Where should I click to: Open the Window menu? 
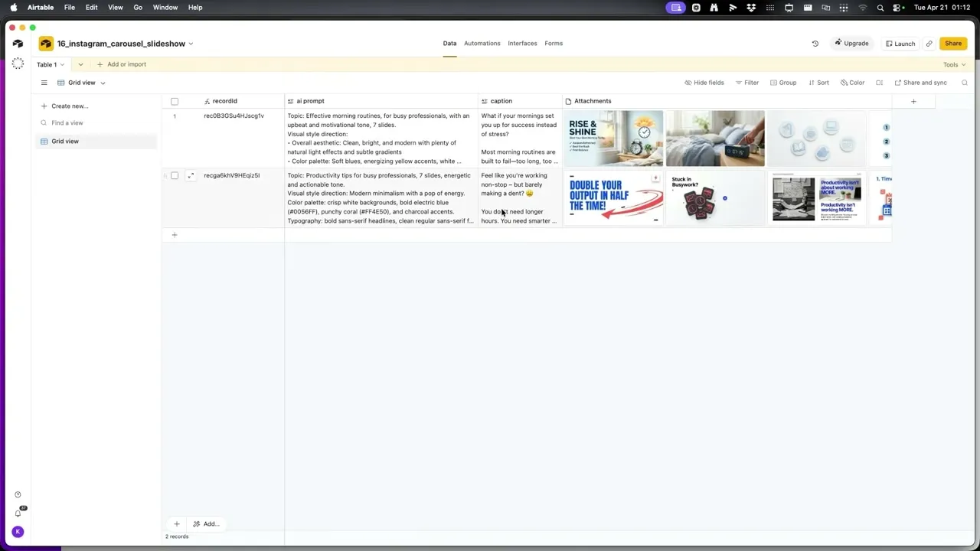165,7
